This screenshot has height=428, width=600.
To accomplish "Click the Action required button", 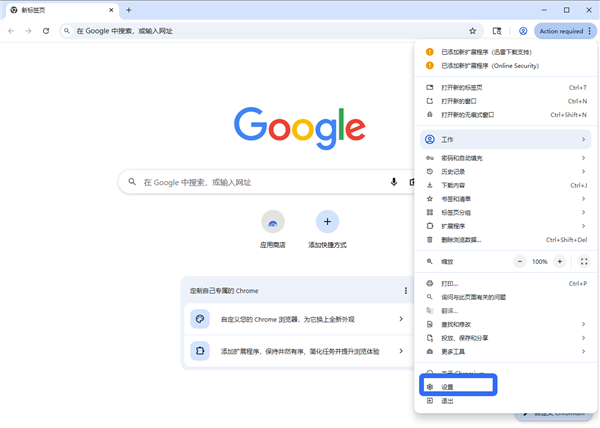I will [x=561, y=31].
